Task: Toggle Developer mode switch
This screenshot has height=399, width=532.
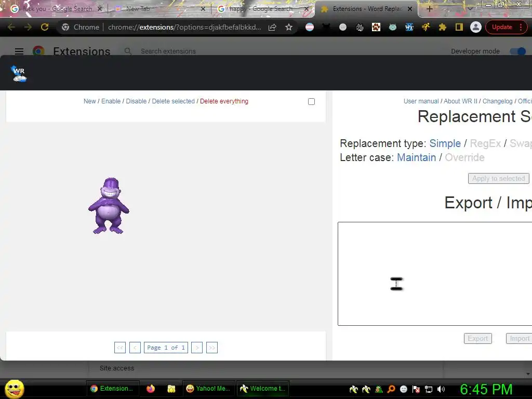Action: (518, 51)
